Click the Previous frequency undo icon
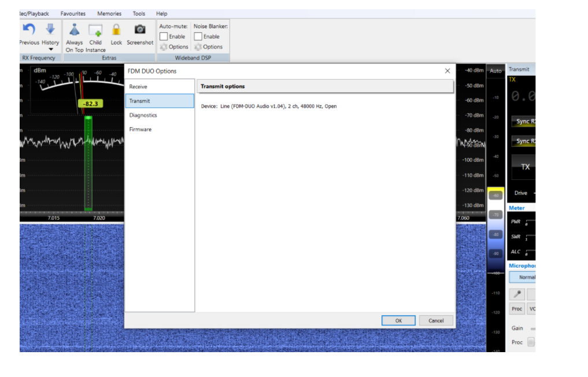588x377 pixels. (x=29, y=29)
